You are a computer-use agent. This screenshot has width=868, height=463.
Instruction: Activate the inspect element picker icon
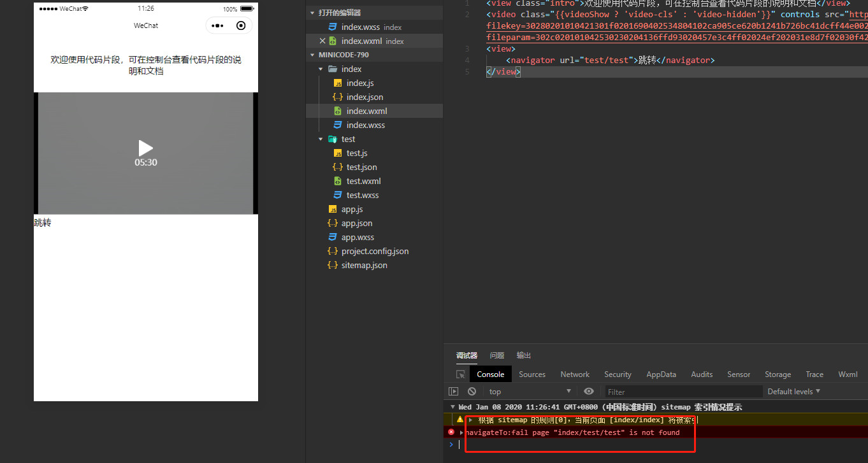tap(460, 374)
